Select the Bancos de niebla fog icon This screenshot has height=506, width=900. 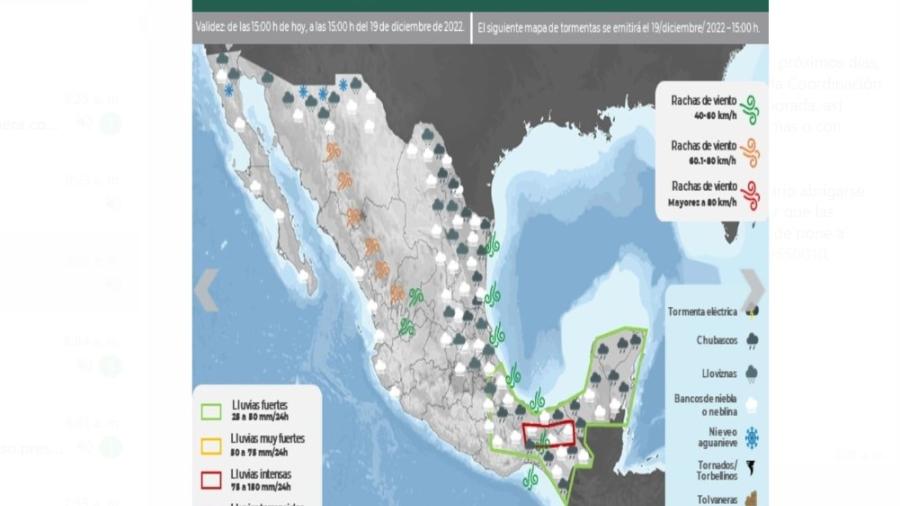[751, 403]
